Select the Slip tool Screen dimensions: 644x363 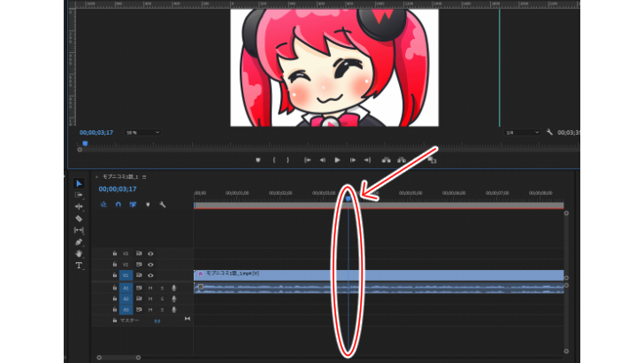point(79,230)
